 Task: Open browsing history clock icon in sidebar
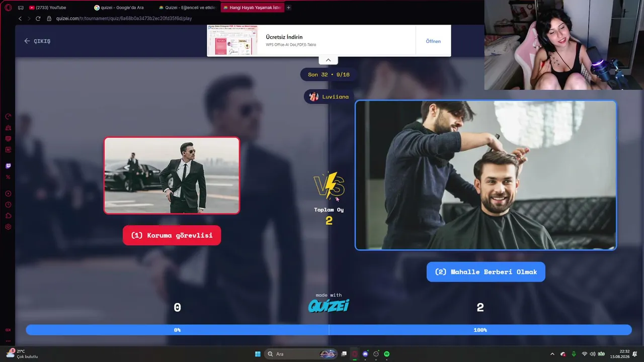click(x=8, y=205)
